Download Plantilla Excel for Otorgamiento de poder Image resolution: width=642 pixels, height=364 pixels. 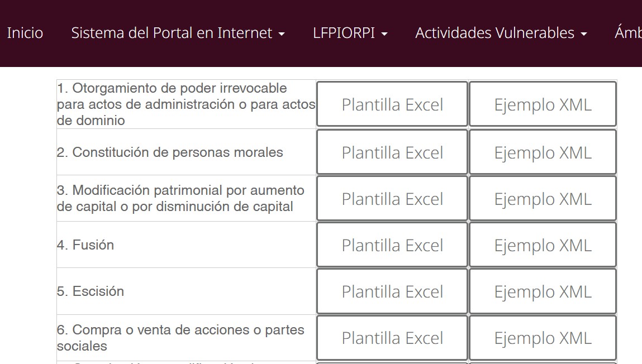[x=392, y=104]
